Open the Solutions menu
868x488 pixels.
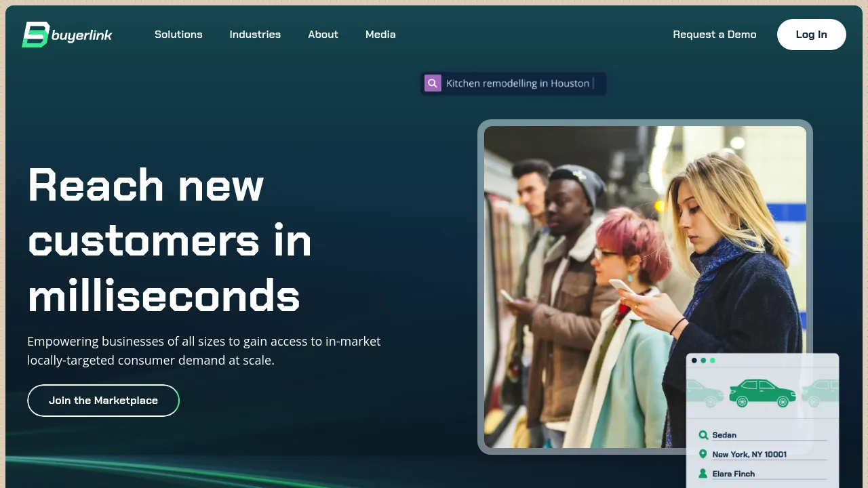[x=178, y=35]
